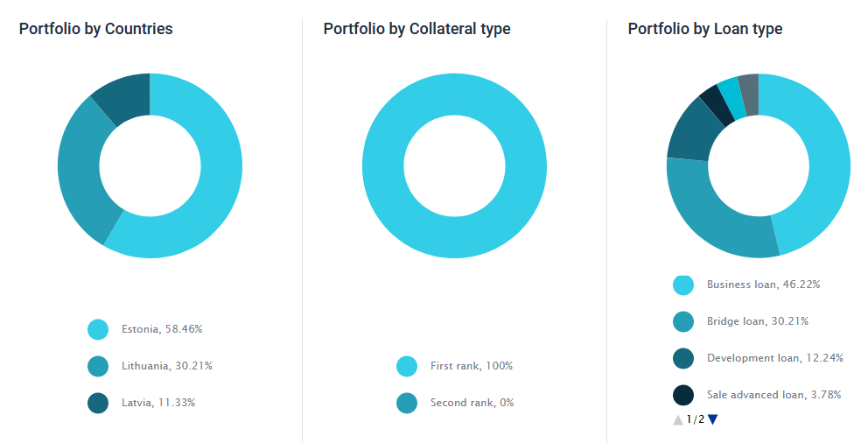868x443 pixels.
Task: Click the First rank, 100% legend label
Action: [x=472, y=366]
